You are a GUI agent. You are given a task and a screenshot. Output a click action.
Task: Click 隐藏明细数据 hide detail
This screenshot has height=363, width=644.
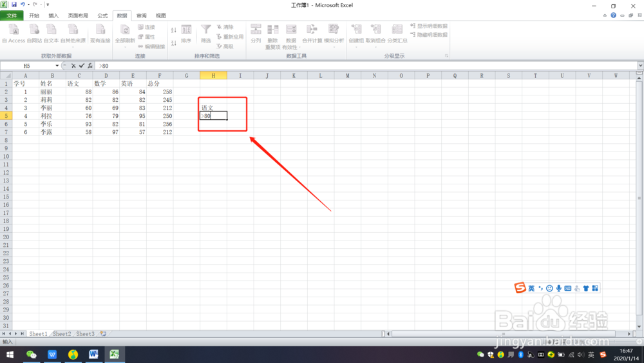tap(429, 35)
